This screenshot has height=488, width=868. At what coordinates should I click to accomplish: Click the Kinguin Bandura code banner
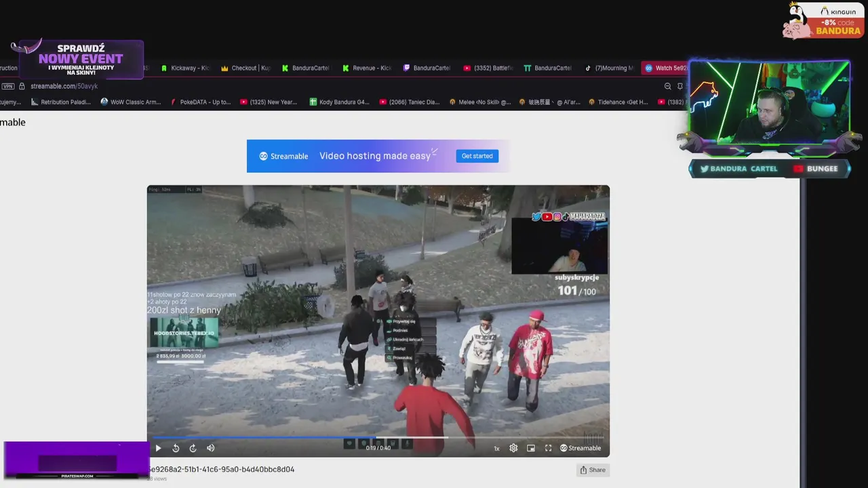tap(823, 20)
